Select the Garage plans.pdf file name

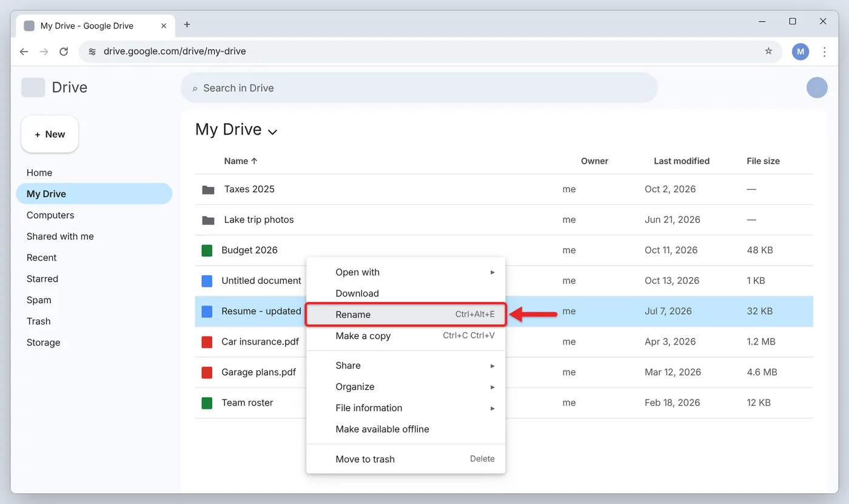(x=259, y=372)
